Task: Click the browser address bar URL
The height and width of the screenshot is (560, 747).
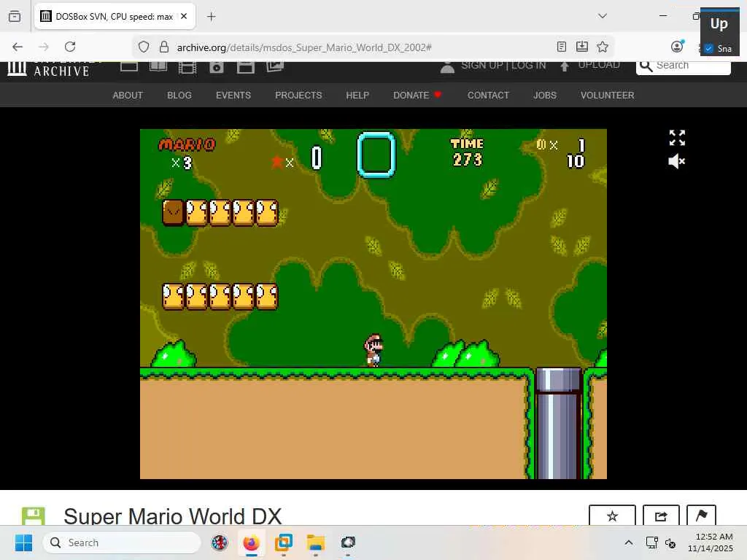Action: click(304, 47)
